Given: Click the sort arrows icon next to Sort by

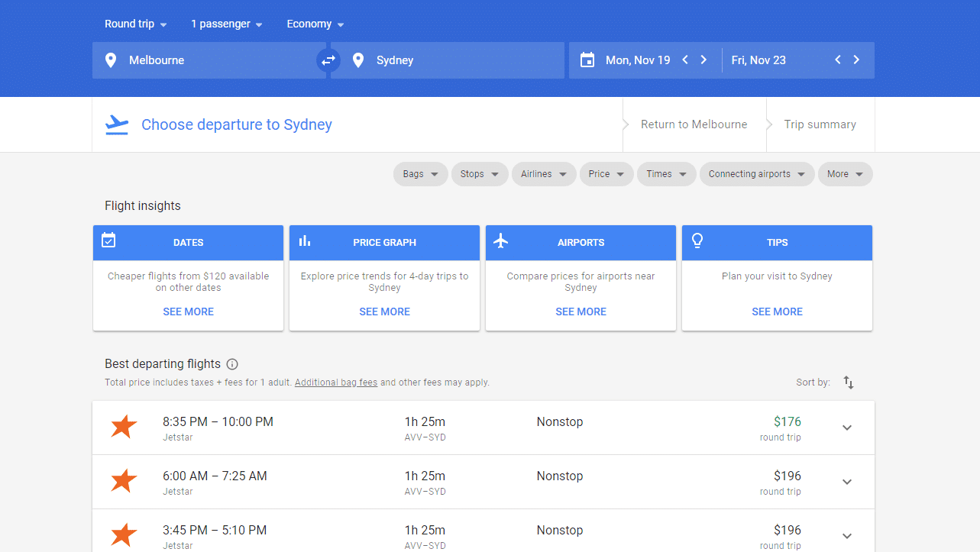Looking at the screenshot, I should point(848,382).
